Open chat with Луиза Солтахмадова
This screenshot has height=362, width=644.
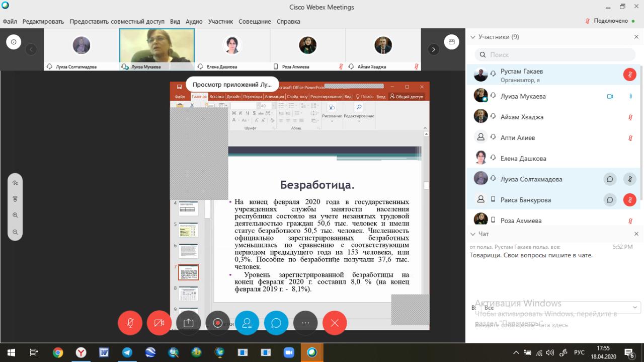coord(610,179)
